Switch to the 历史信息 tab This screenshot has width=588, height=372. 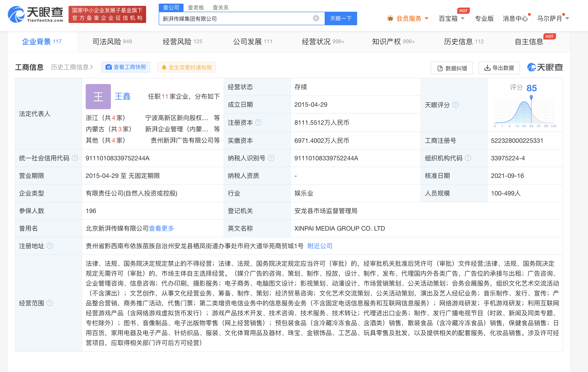pyautogui.click(x=464, y=41)
